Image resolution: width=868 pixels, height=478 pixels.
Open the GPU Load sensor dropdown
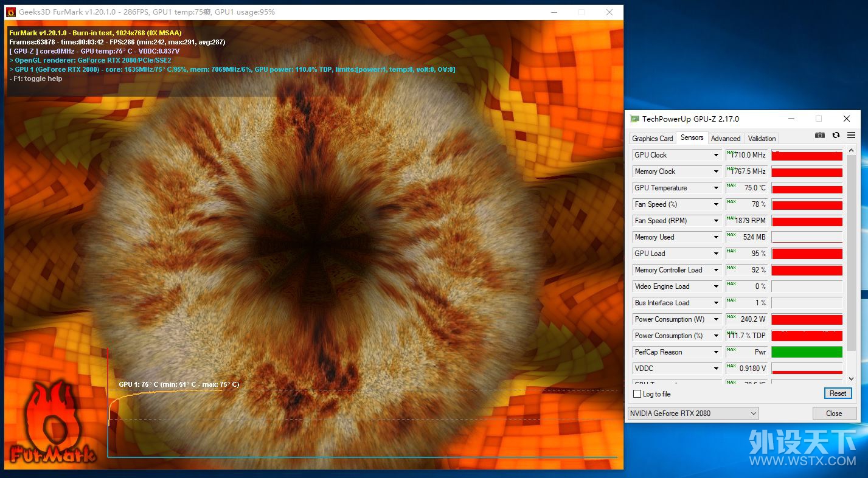pos(716,254)
